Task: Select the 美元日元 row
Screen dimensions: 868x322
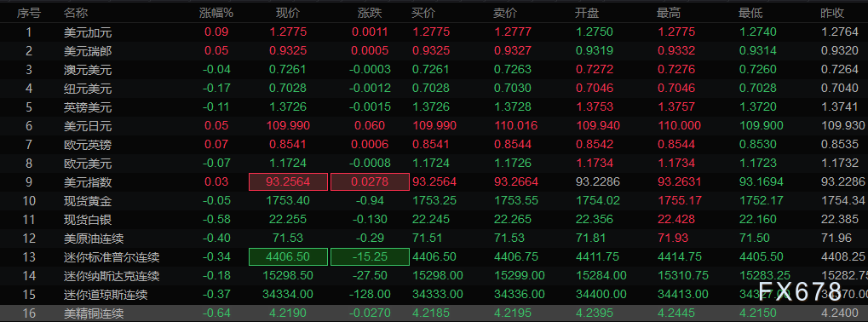Action: coord(434,126)
